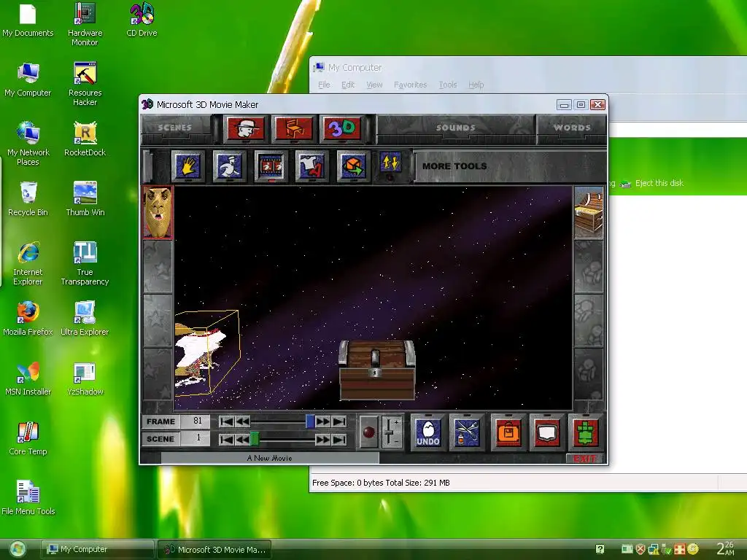Open the scissors editing tools
Image resolution: width=747 pixels, height=560 pixels.
click(467, 432)
